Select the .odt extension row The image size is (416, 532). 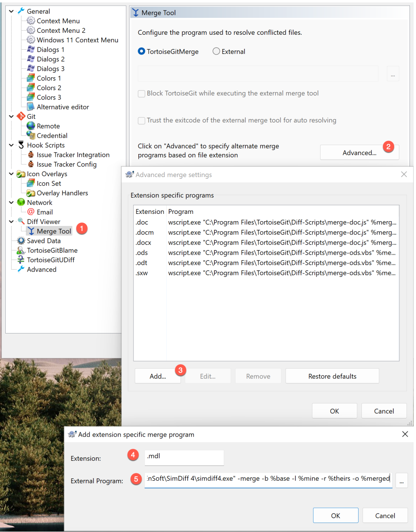[266, 263]
